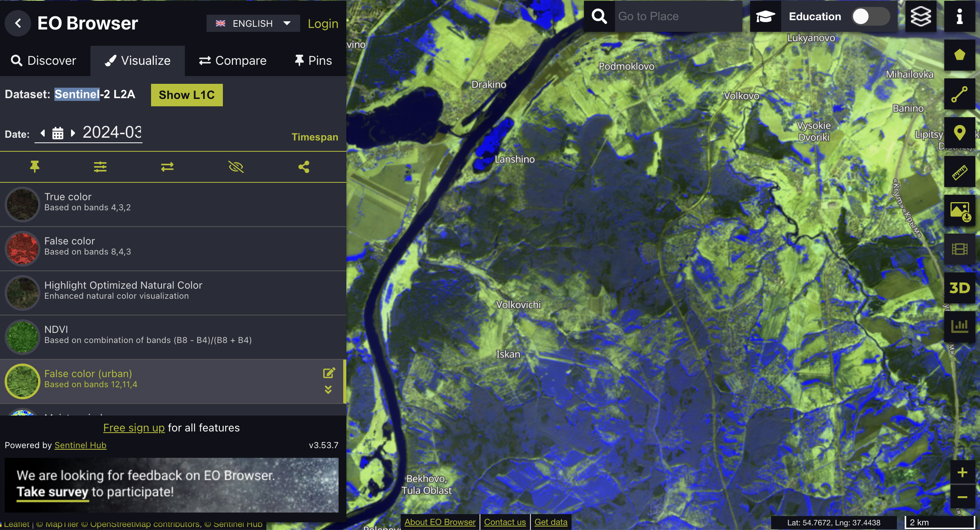Open the Compare tab

click(x=232, y=61)
